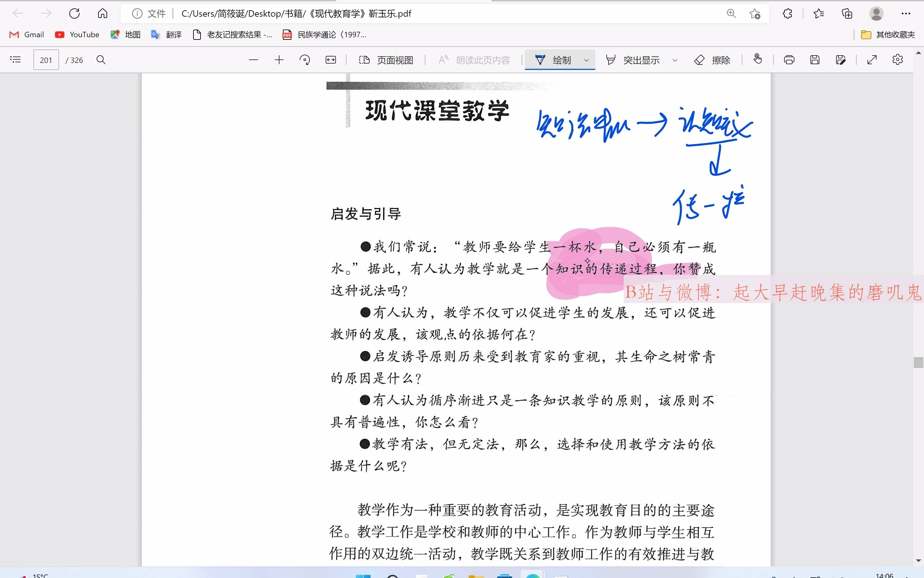Open the YouTube bookmark
The width and height of the screenshot is (924, 578).
tap(77, 35)
